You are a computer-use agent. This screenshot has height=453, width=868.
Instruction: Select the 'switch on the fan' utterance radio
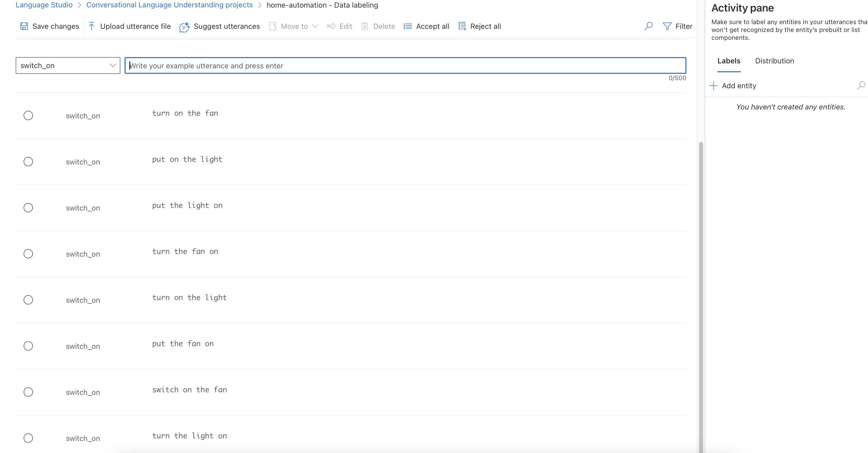click(28, 392)
